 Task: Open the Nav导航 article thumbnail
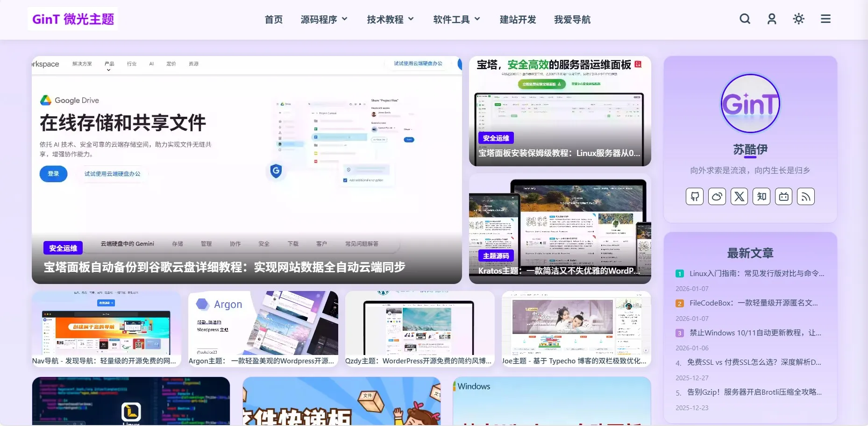(106, 323)
